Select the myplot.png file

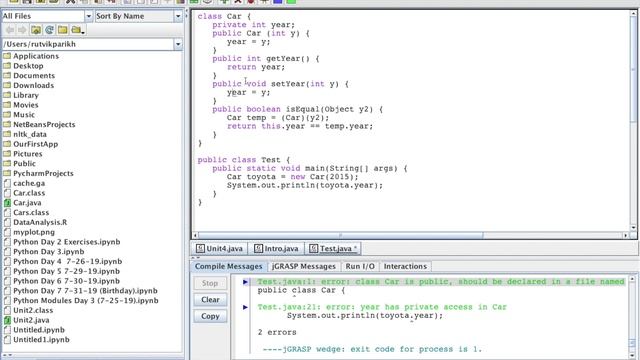(x=34, y=232)
